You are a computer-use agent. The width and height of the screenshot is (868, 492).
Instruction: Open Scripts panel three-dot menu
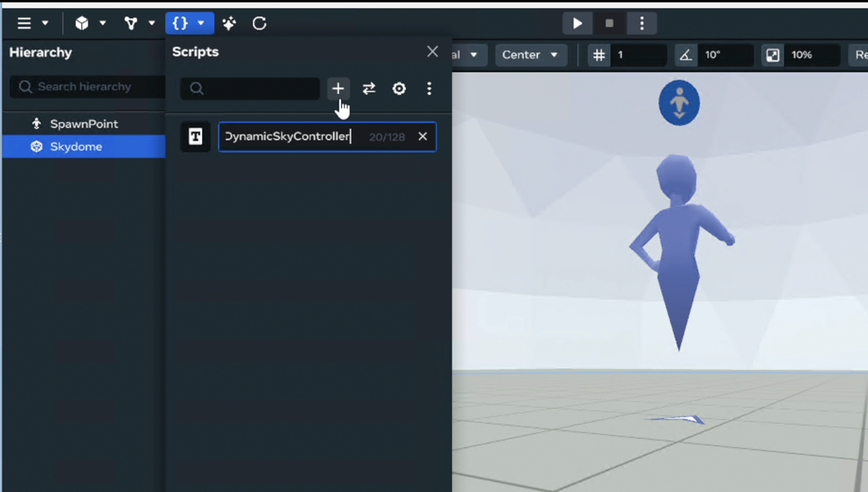(429, 89)
